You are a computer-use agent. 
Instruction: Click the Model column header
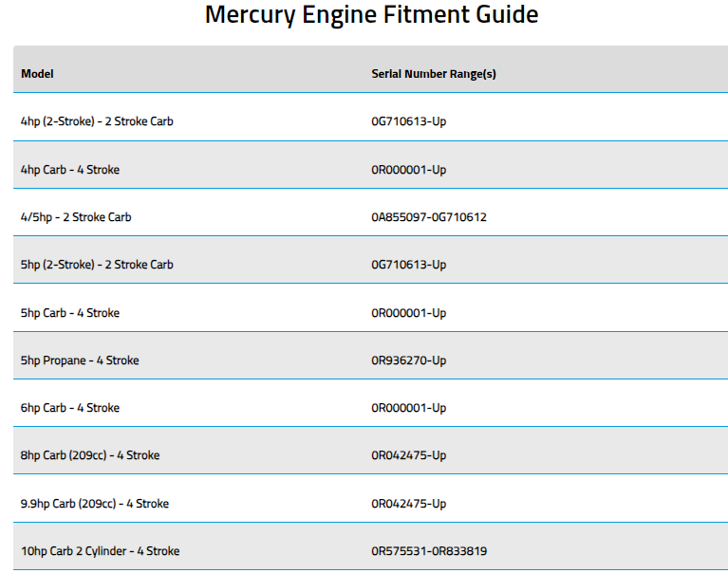tap(37, 74)
